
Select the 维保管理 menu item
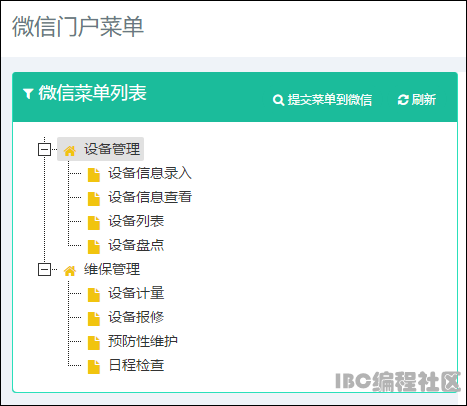point(112,269)
